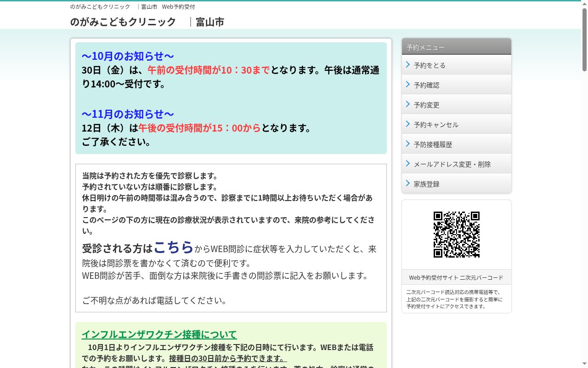Click the red text 午前の受付時間が10：30まで
Screen dimensions: 588x368
(x=209, y=70)
